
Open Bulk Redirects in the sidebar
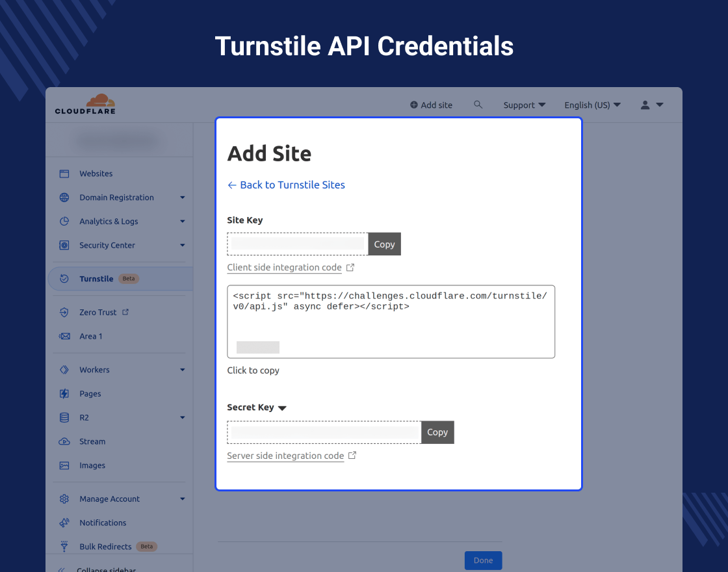[x=105, y=547]
